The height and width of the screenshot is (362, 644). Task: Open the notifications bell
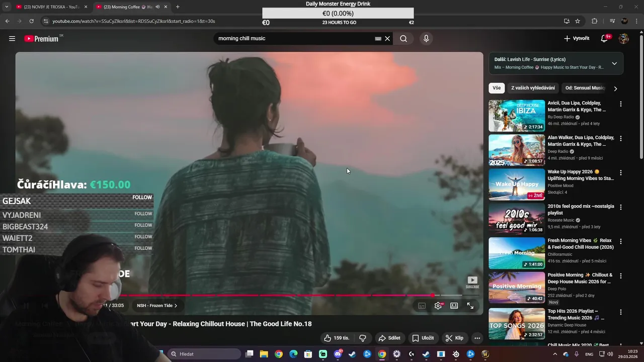pyautogui.click(x=604, y=38)
